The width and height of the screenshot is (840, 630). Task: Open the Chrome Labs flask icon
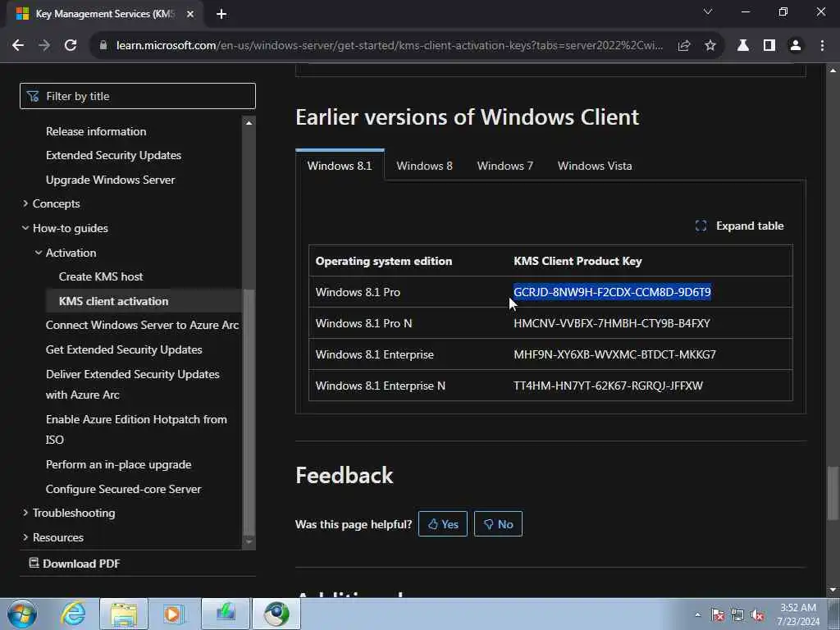point(743,46)
